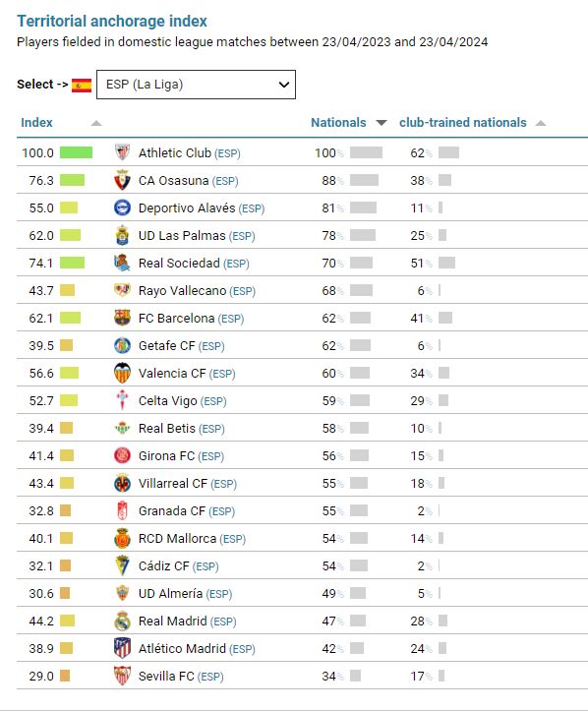Click the Real Madrid crest icon

pyautogui.click(x=122, y=621)
